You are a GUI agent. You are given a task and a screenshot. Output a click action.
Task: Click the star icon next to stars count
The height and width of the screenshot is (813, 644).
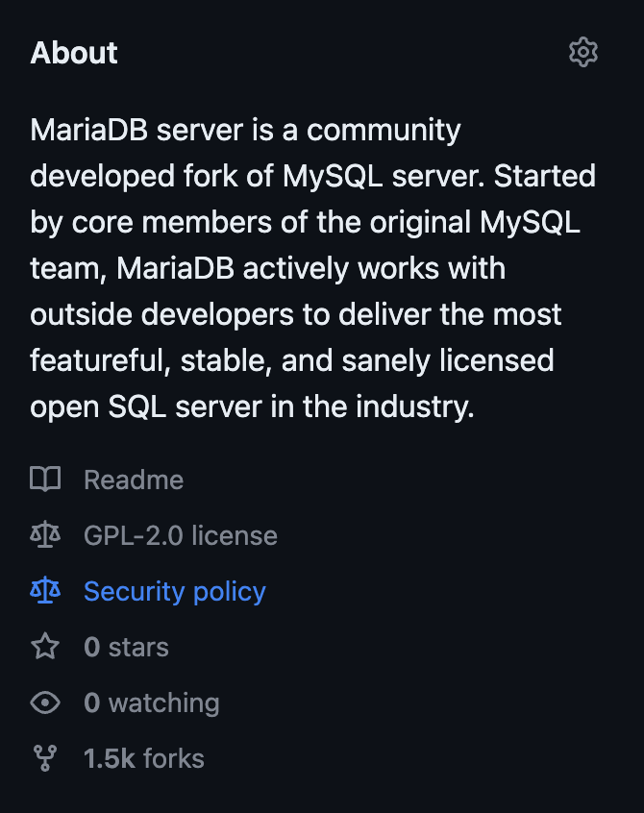45,646
